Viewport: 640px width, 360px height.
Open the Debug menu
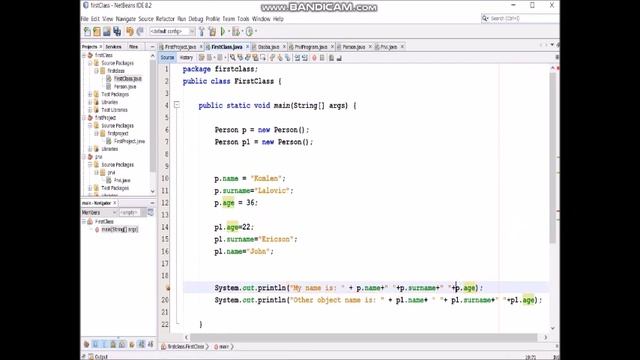[x=196, y=19]
